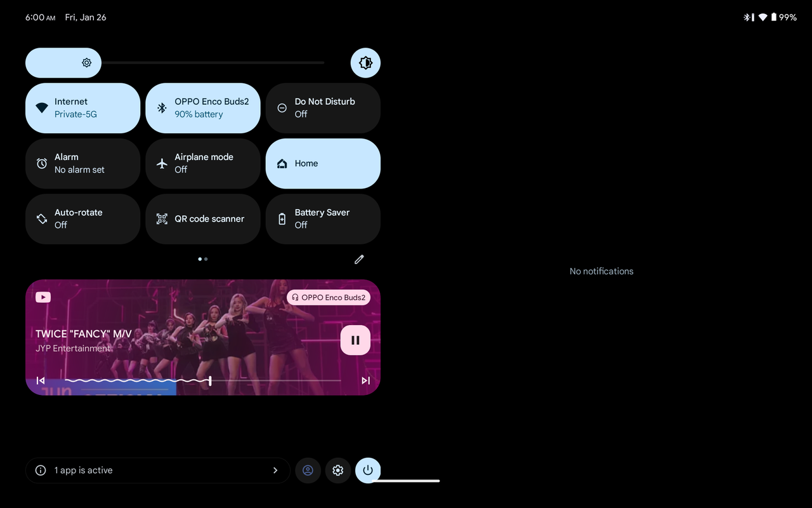Open OPPO Enco Buds2 output switcher chip
Image resolution: width=812 pixels, height=508 pixels.
(329, 297)
